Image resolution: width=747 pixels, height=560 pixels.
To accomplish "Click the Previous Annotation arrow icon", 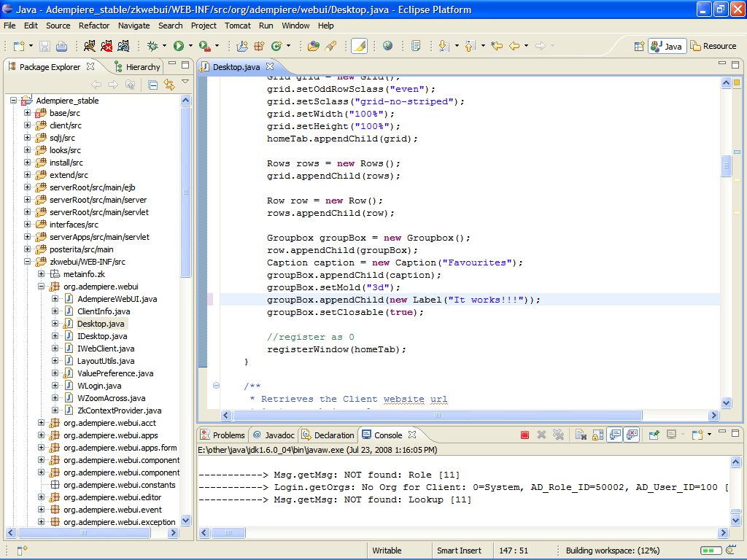I will (470, 46).
